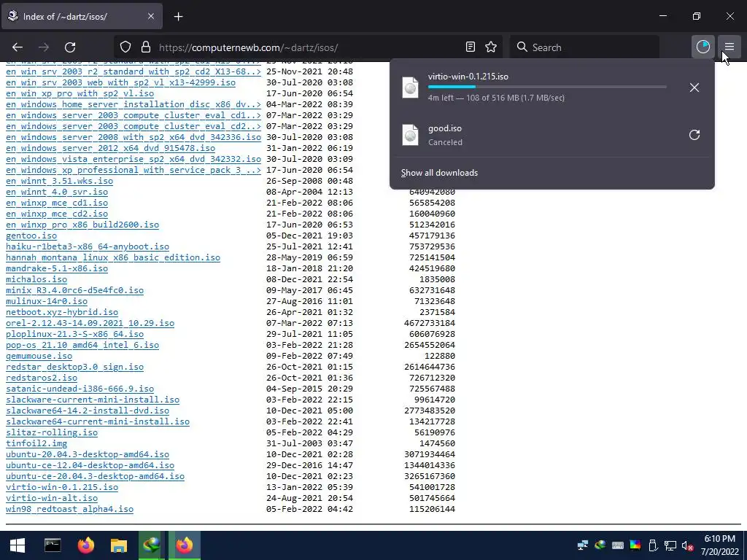Open pinned Firefox icon on taskbar
The image size is (747, 560).
click(86, 545)
